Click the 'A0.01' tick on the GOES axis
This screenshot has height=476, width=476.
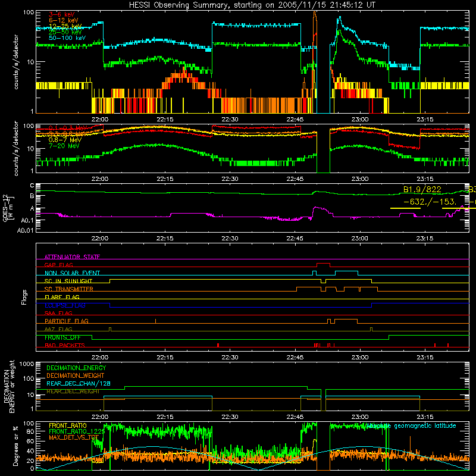(26, 230)
